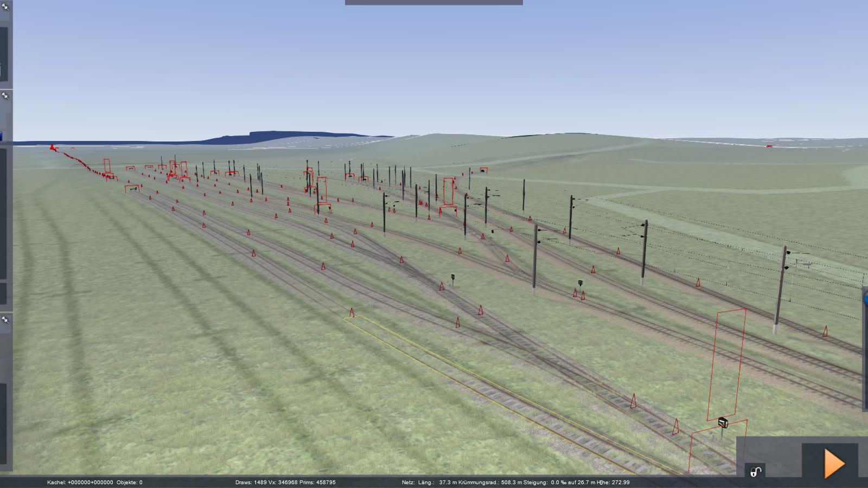Click the 'Objekte: 0' status entry

pyautogui.click(x=130, y=482)
